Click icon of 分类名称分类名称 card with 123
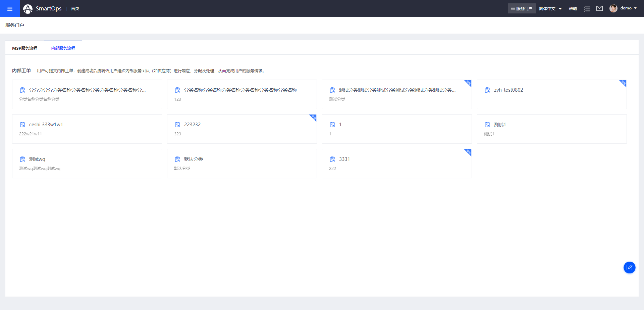The image size is (644, 310). click(177, 90)
